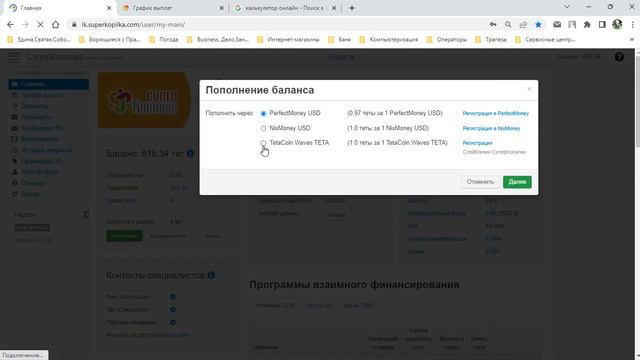Choose the TetaCoin Waves TETA radio option

[263, 143]
